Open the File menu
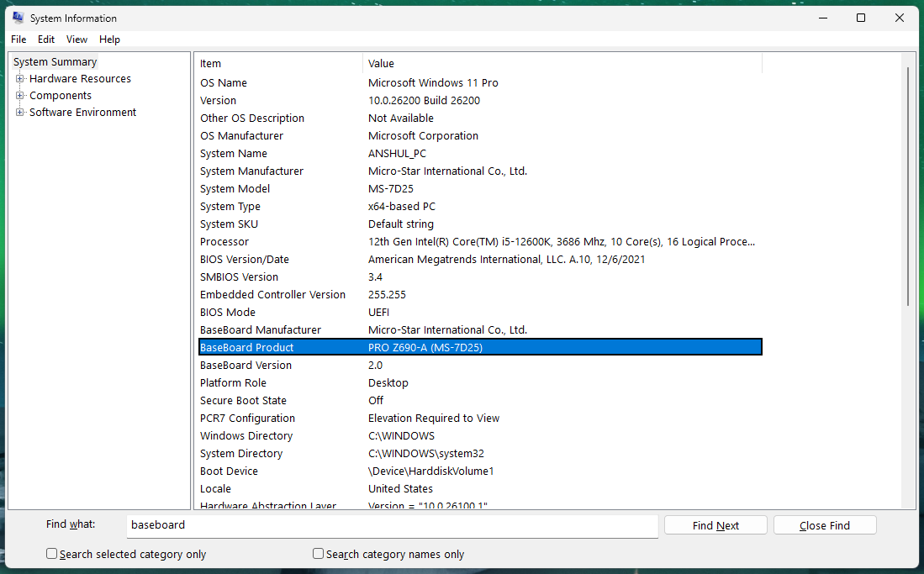The image size is (924, 574). [18, 39]
